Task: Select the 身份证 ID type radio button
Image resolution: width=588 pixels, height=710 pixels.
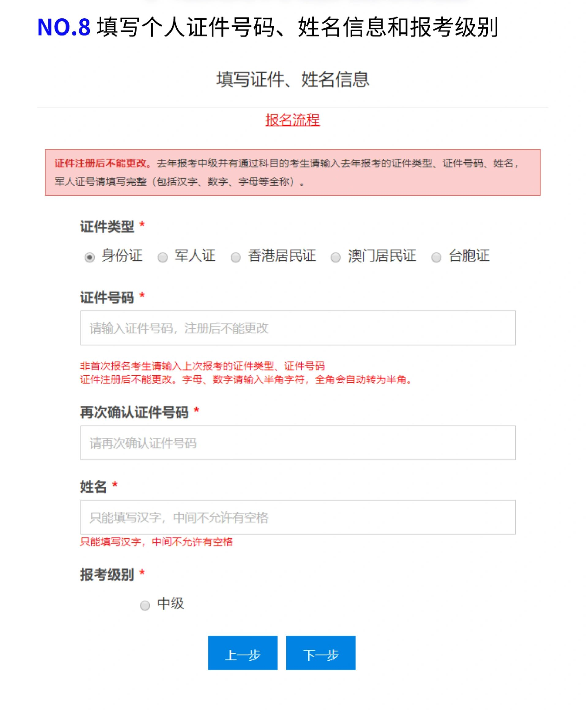Action: coord(90,257)
